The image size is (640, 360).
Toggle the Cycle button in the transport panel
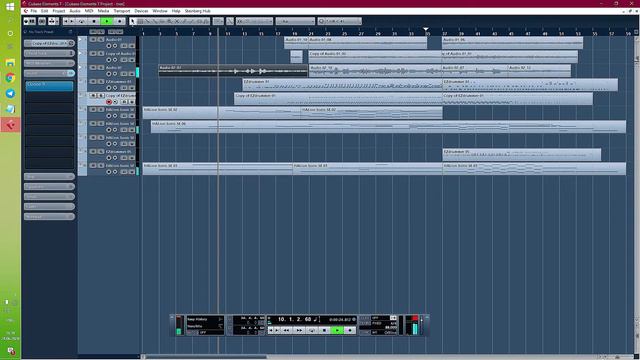tap(311, 330)
